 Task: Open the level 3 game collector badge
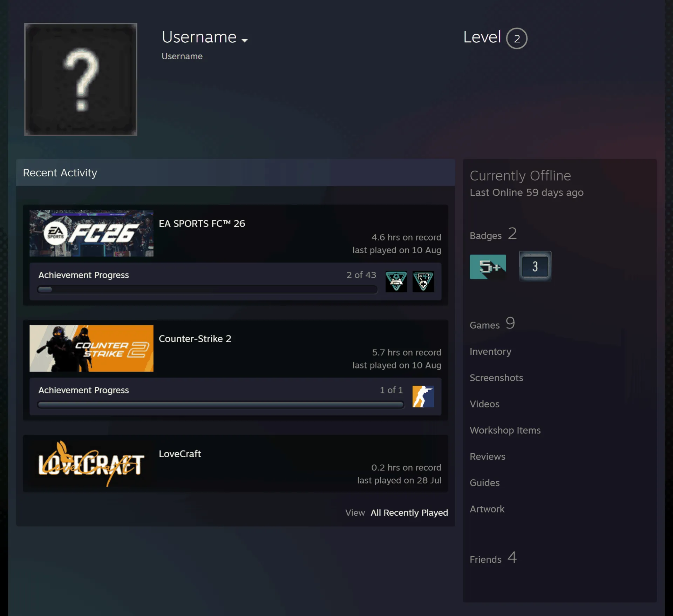tap(535, 266)
